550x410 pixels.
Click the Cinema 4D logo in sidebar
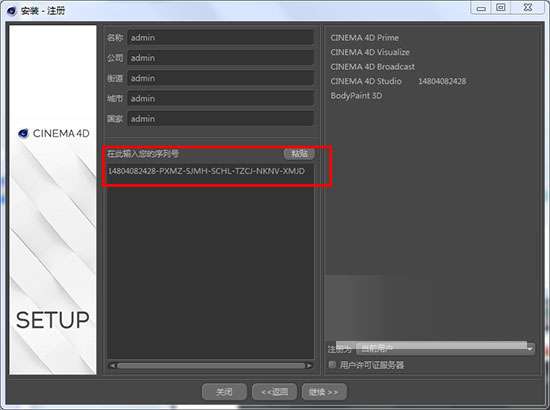click(23, 133)
